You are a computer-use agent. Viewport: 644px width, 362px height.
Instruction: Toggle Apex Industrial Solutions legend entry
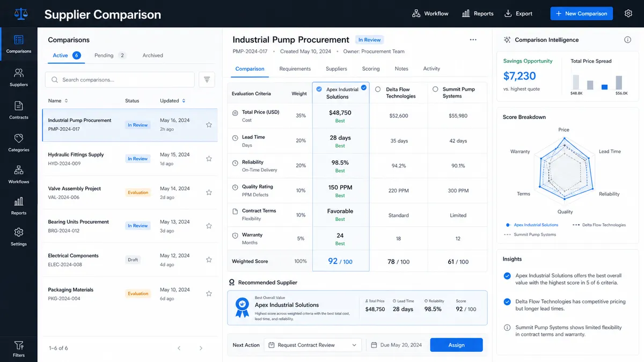(x=532, y=225)
